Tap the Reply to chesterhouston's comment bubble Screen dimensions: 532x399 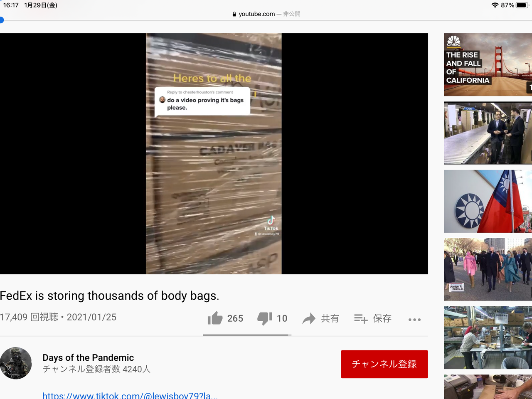point(202,101)
